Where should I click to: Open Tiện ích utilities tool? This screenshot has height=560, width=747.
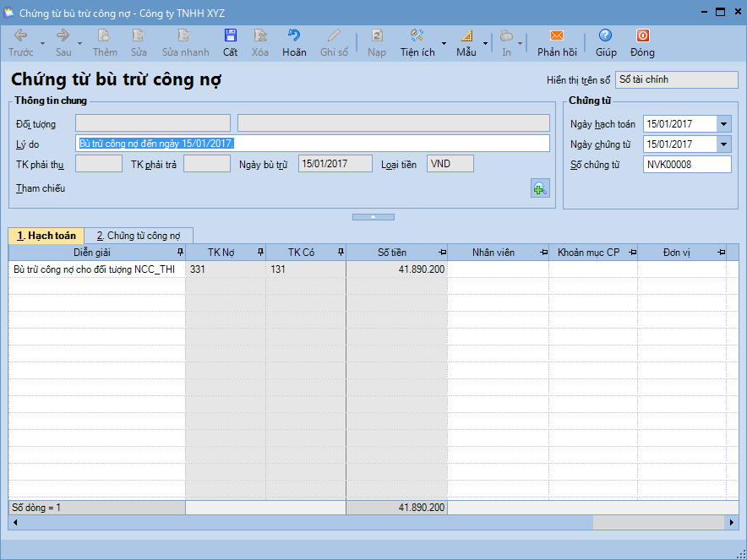click(417, 35)
